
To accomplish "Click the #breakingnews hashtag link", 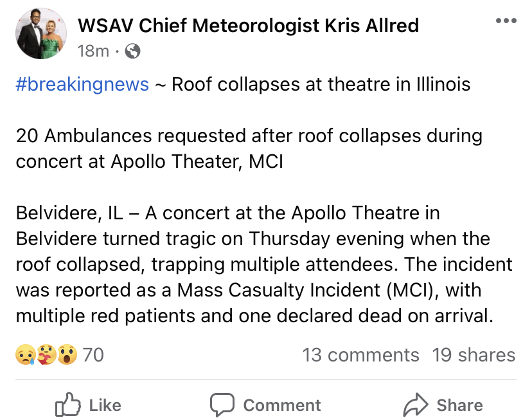I will (82, 84).
